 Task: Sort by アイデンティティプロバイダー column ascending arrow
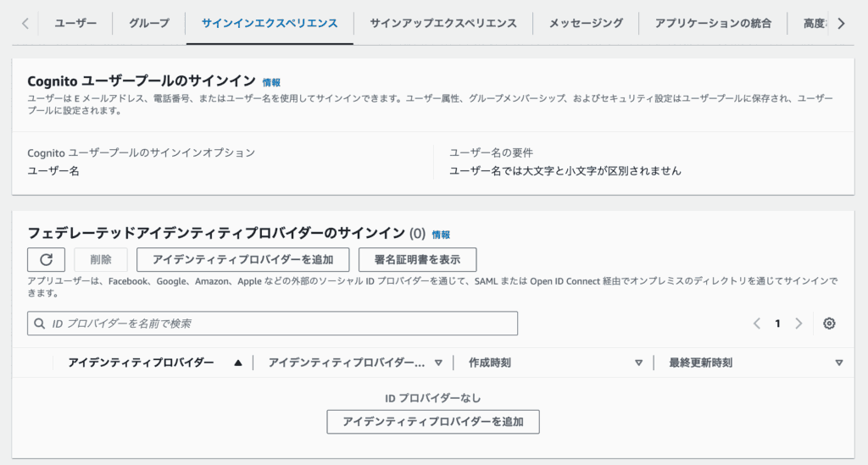pyautogui.click(x=238, y=363)
